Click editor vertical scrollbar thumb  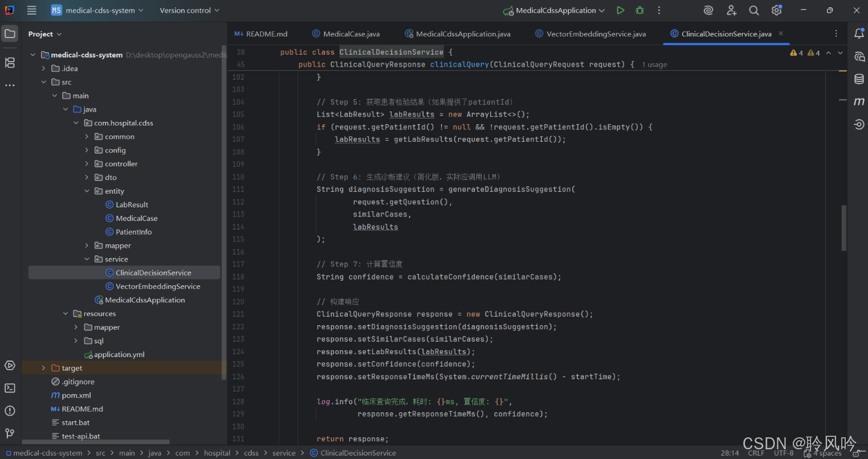[844, 228]
